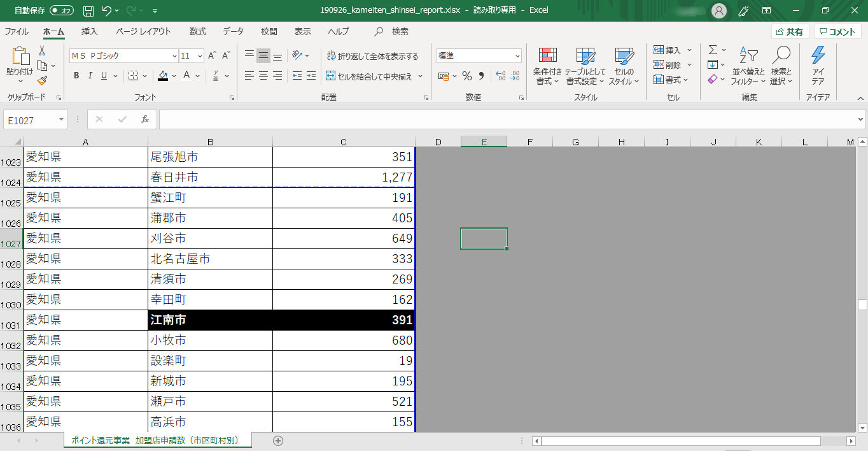Expand the Name Box dropdown arrow
Viewport: 868px width, 451px height.
click(62, 120)
